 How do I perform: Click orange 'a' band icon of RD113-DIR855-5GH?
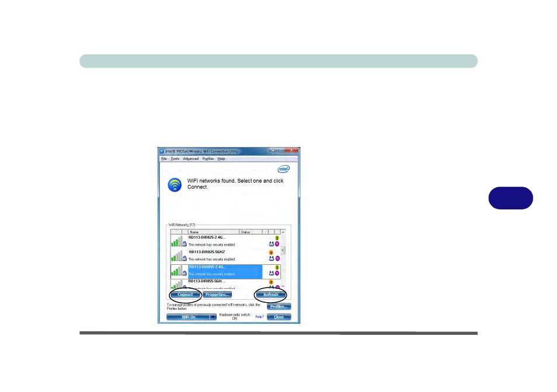click(x=271, y=282)
